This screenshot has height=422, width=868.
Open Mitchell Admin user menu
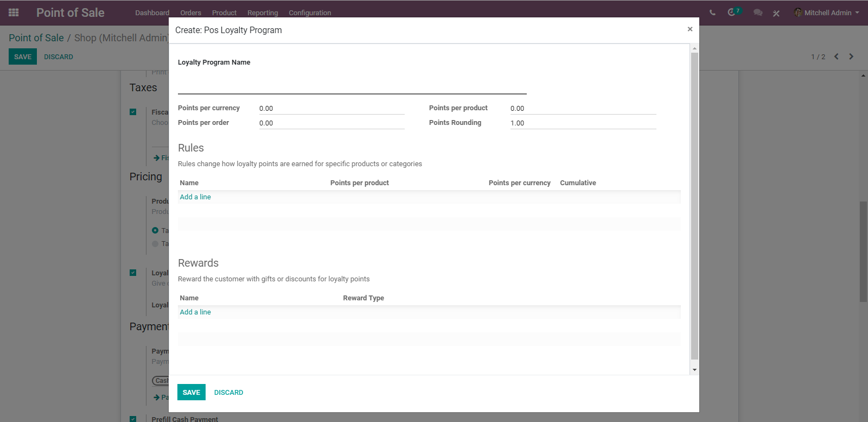point(826,12)
